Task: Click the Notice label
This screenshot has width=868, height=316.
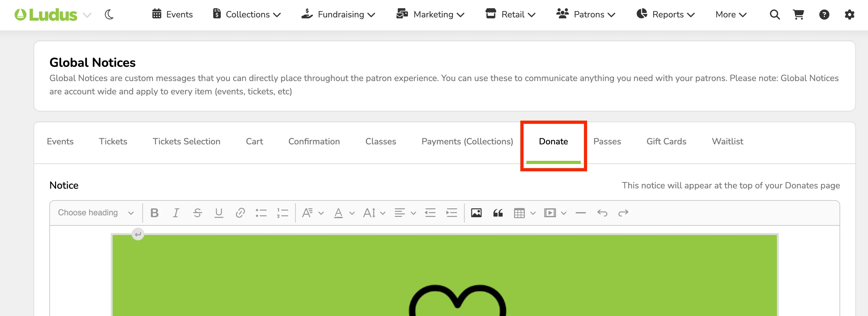Action: [x=64, y=185]
